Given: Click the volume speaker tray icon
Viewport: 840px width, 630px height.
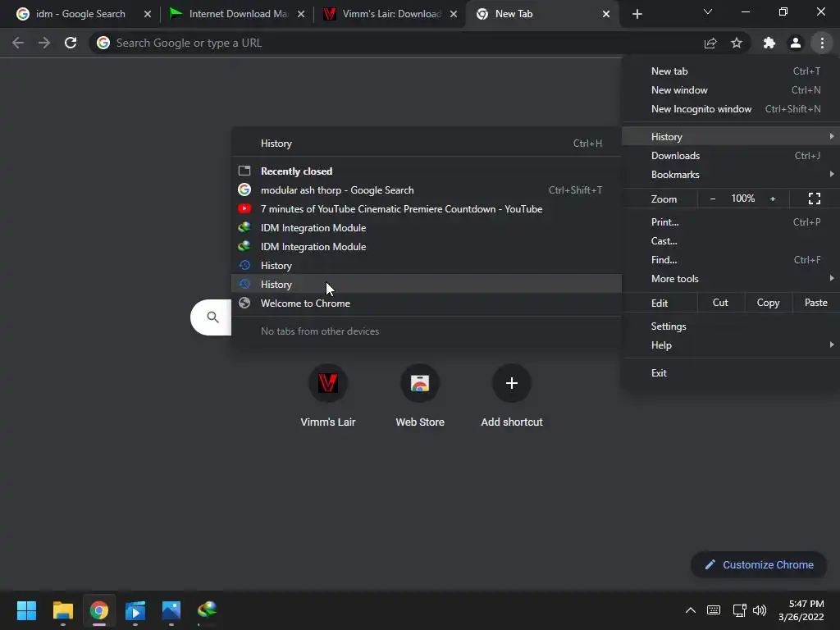Looking at the screenshot, I should [760, 610].
